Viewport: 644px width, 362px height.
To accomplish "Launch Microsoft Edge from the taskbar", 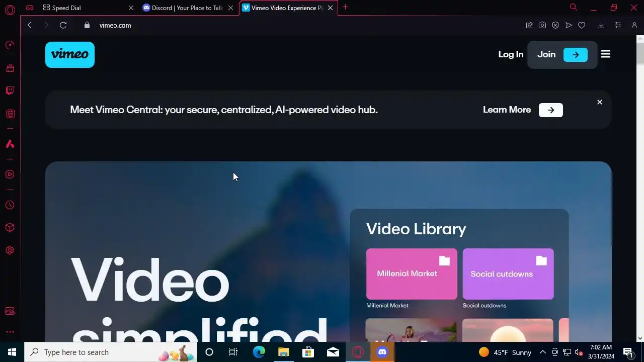I will (x=259, y=352).
